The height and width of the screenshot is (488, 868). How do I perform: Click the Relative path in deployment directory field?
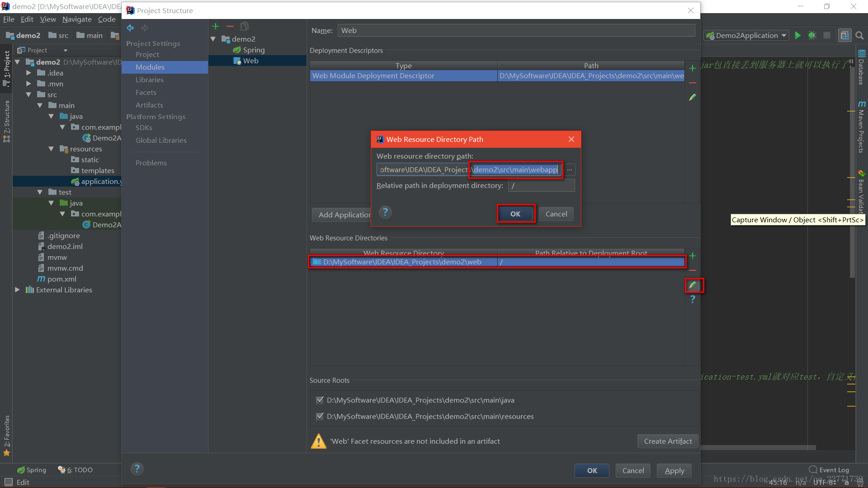[542, 186]
